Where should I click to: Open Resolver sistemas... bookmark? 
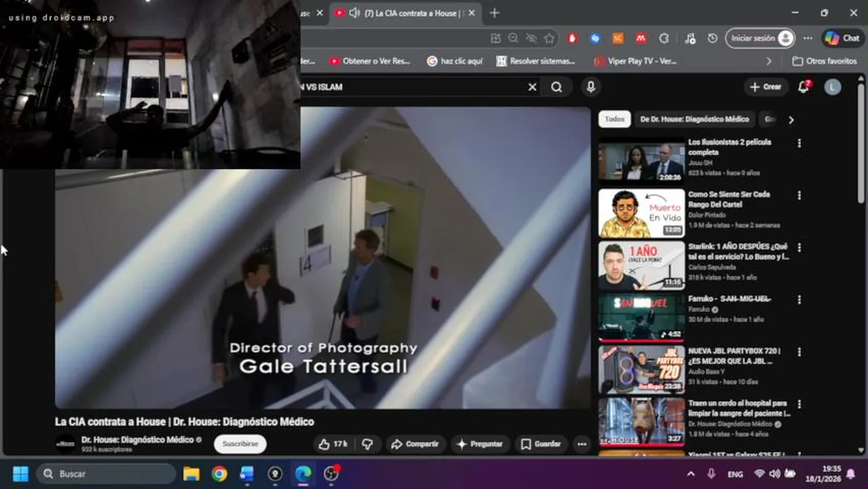click(x=535, y=61)
